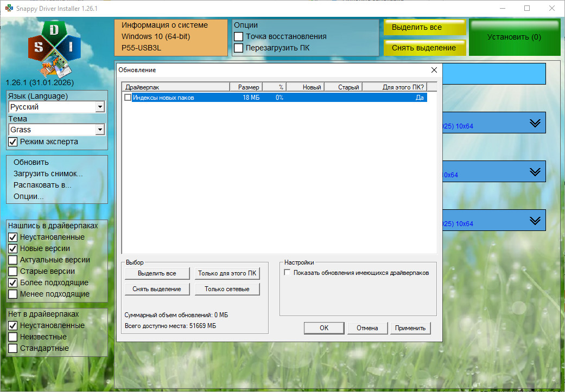
Task: Click the 18 МБ size cell
Action: click(251, 98)
